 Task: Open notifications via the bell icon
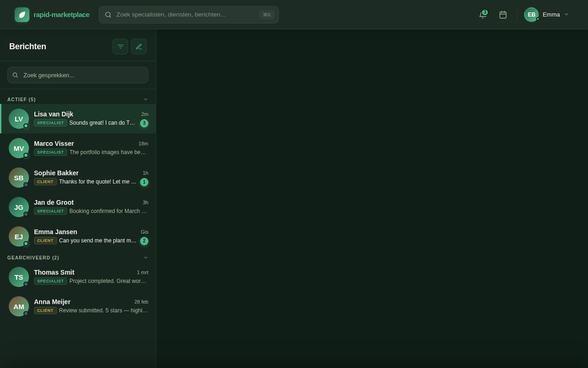point(482,15)
